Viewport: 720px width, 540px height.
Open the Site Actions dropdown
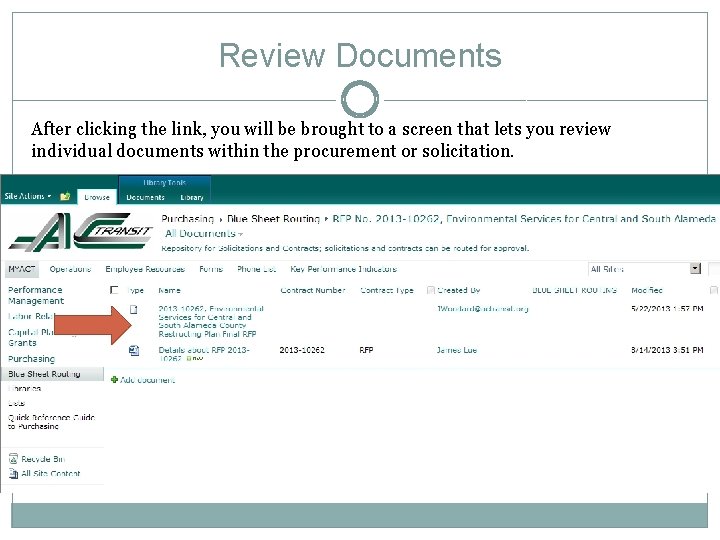[28, 196]
